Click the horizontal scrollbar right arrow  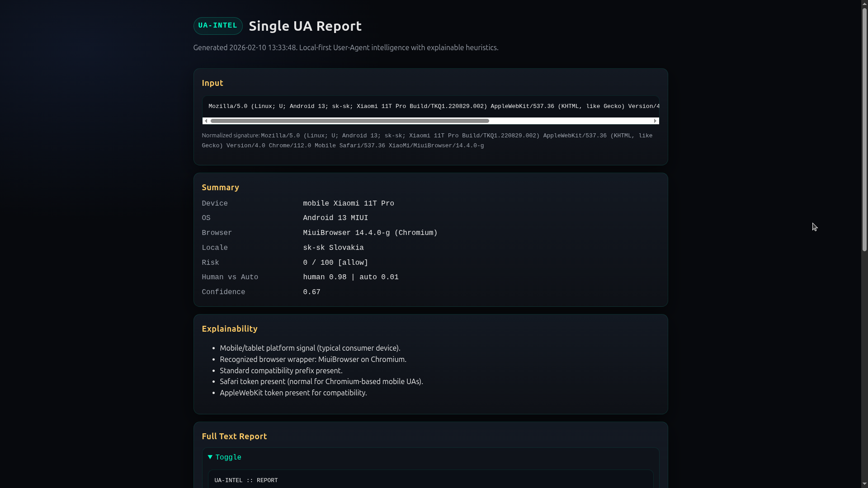[x=655, y=121]
